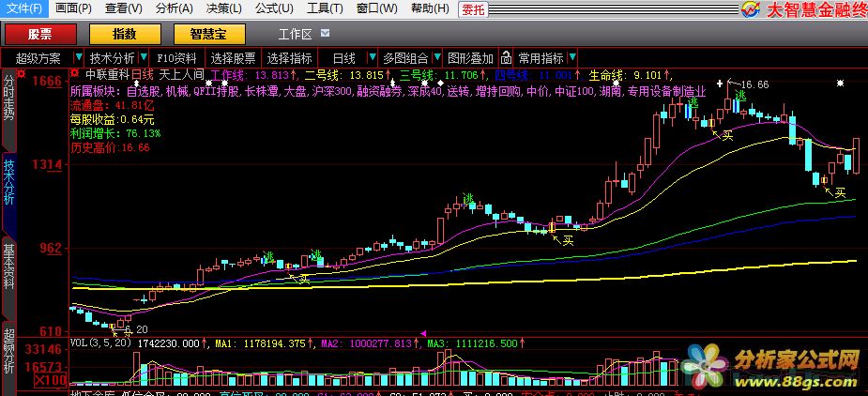The height and width of the screenshot is (396, 868).
Task: Click the 历史高价: 16.66 text
Action: click(110, 147)
